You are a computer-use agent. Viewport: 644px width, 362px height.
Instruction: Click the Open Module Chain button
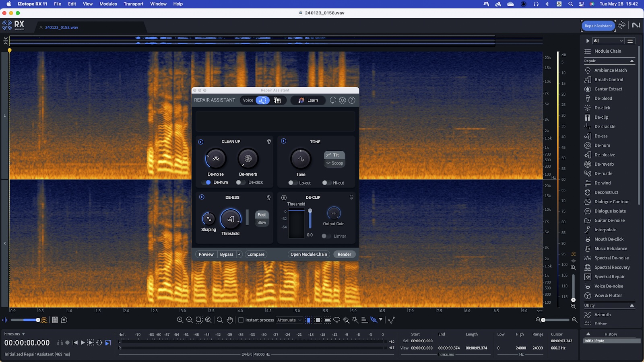pyautogui.click(x=309, y=254)
